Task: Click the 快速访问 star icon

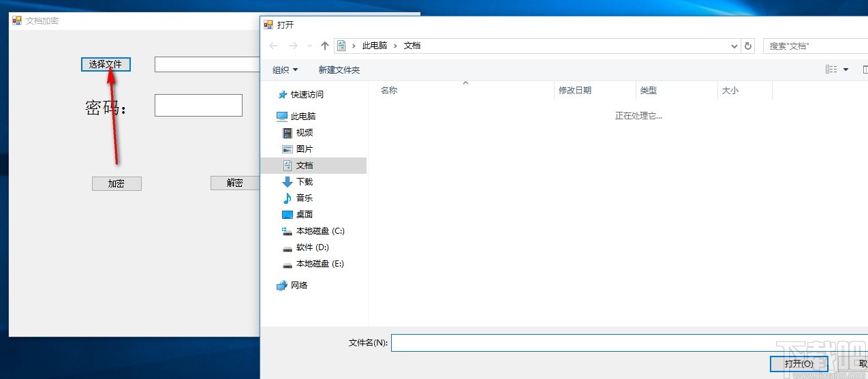Action: [x=282, y=94]
